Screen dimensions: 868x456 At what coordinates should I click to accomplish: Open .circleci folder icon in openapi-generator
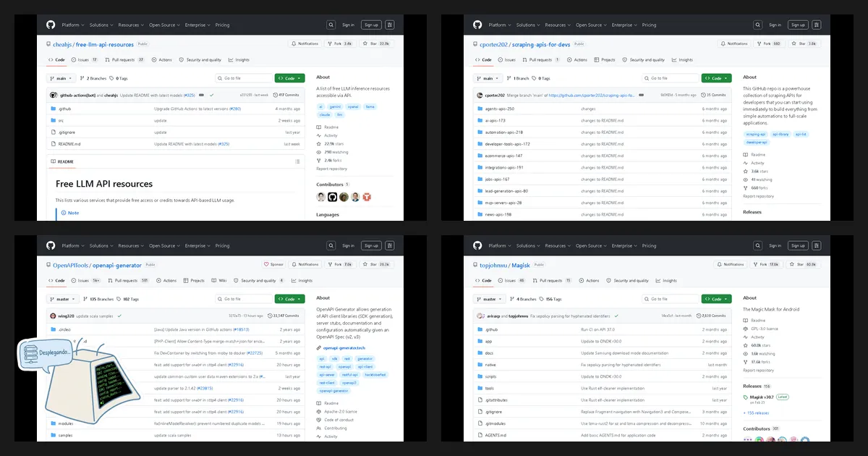(x=53, y=329)
